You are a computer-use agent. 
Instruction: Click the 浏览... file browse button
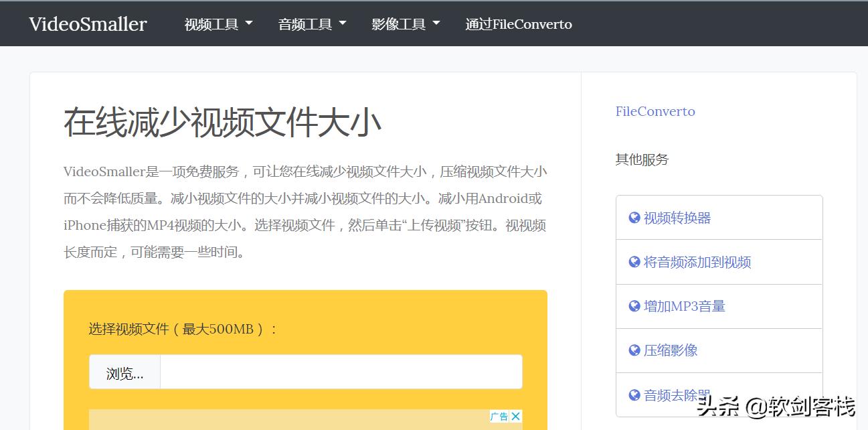[x=124, y=373]
